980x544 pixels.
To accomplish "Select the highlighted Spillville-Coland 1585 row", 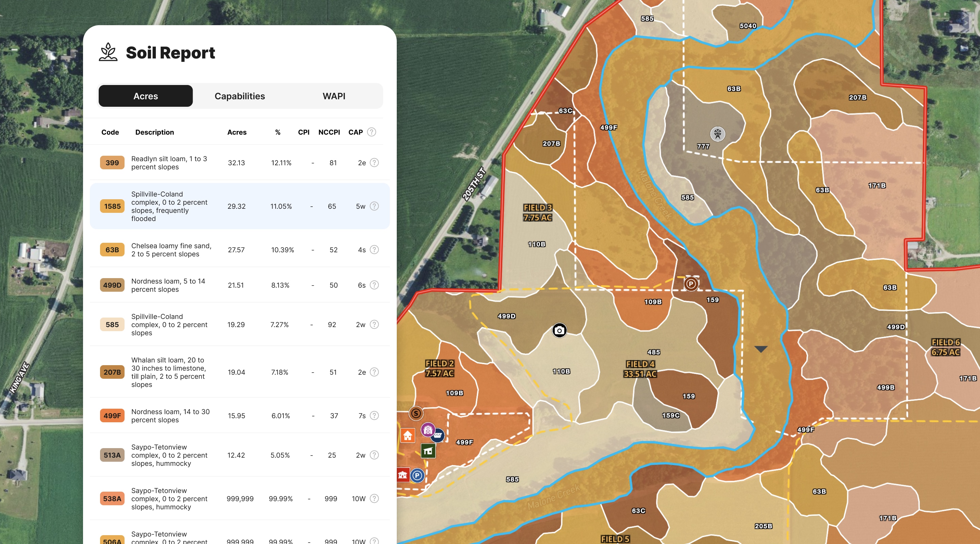I will (240, 206).
